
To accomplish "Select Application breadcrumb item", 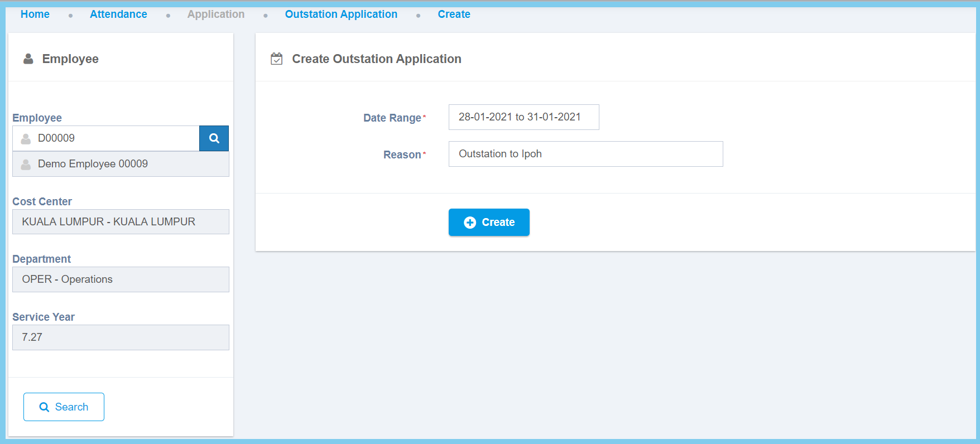I will pos(215,15).
